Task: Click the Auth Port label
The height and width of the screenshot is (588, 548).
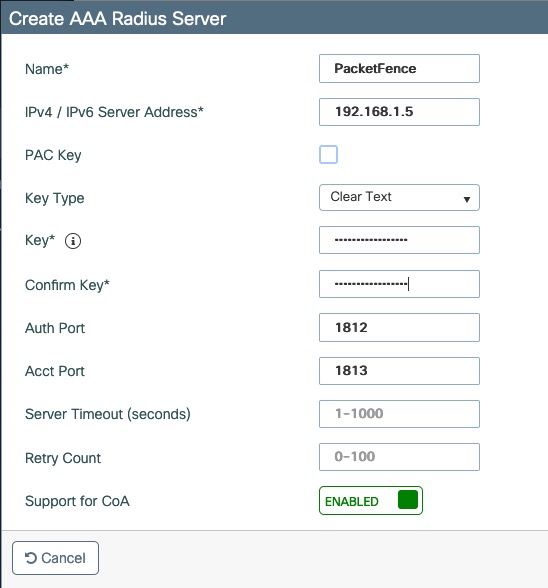Action: pyautogui.click(x=55, y=328)
